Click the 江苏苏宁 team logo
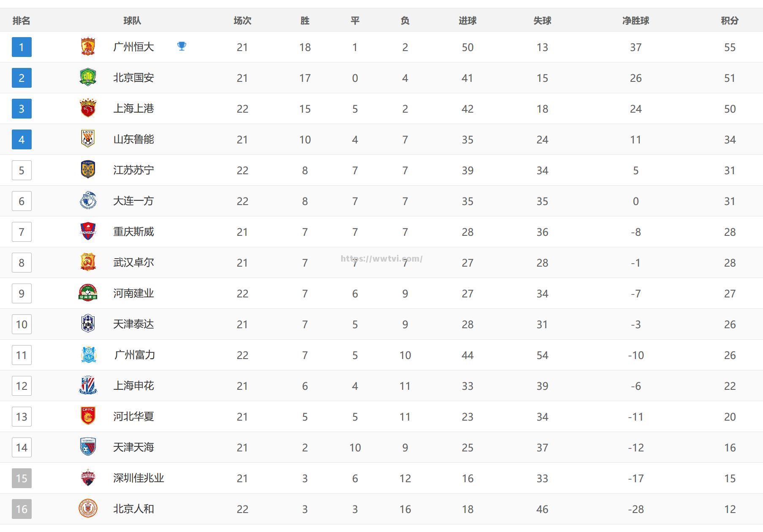Image resolution: width=763 pixels, height=532 pixels. (88, 170)
